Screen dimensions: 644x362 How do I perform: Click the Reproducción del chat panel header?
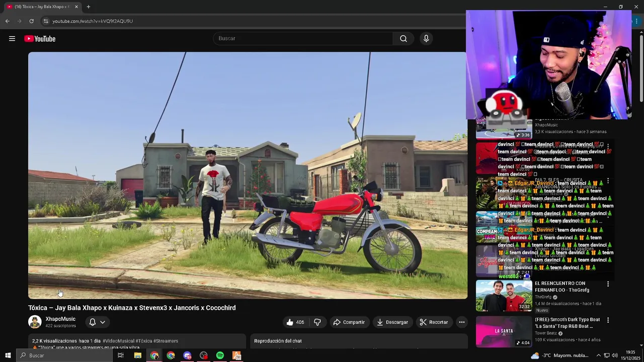(278, 341)
